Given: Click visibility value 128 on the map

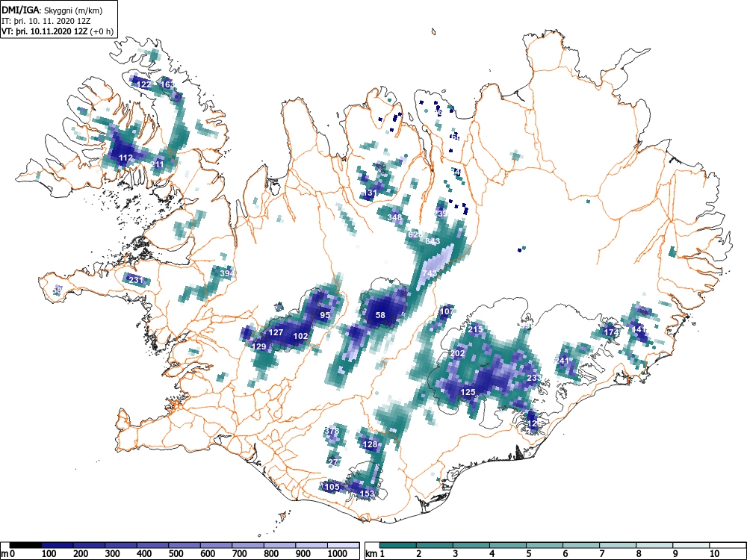Looking at the screenshot, I should coord(371,445).
